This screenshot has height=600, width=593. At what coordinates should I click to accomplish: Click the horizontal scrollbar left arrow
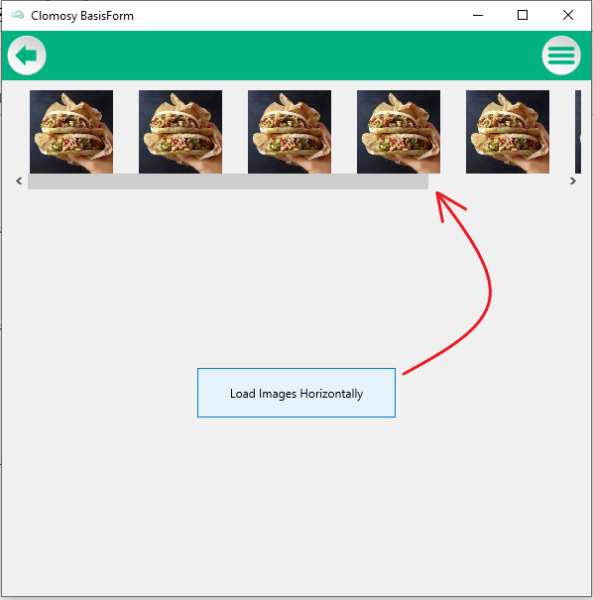(x=19, y=181)
